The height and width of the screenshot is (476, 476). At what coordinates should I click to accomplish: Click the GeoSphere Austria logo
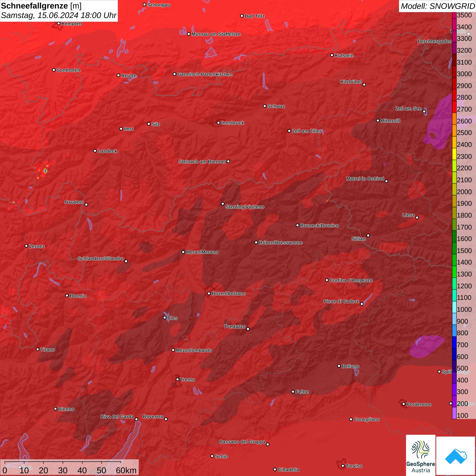[421, 455]
